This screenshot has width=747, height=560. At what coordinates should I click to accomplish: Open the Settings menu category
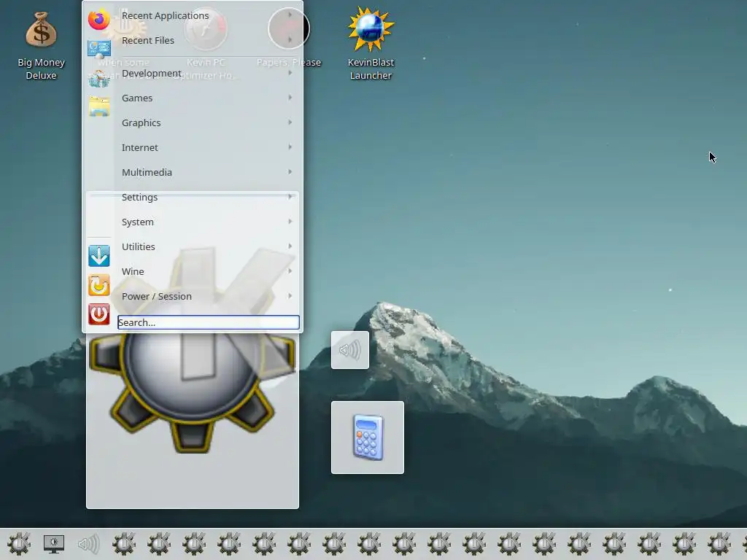[x=208, y=197]
